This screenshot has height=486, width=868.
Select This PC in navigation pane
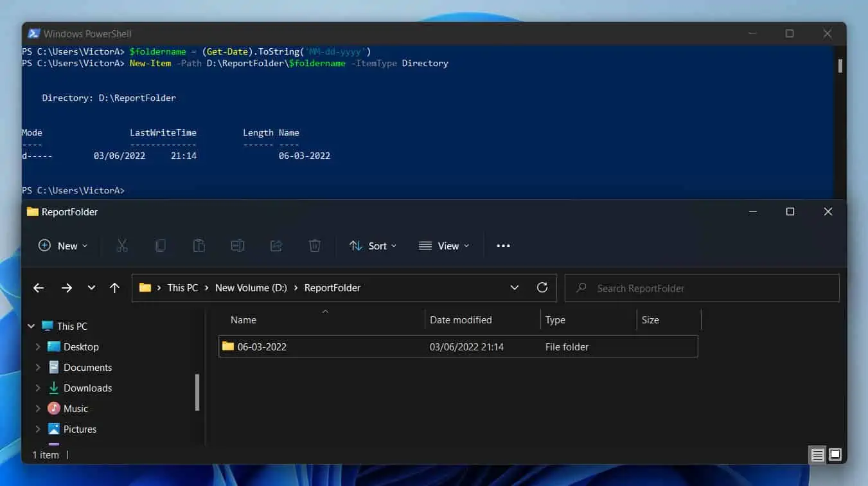coord(72,327)
